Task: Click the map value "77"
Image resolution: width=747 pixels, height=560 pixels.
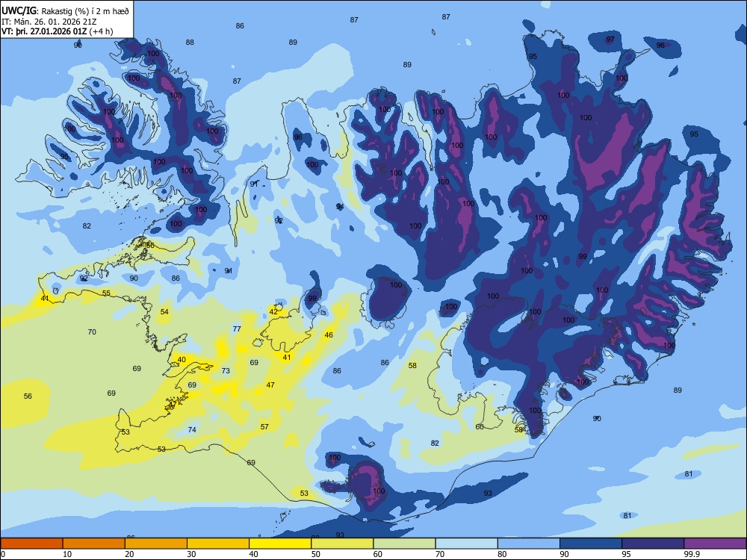Action: click(x=237, y=329)
